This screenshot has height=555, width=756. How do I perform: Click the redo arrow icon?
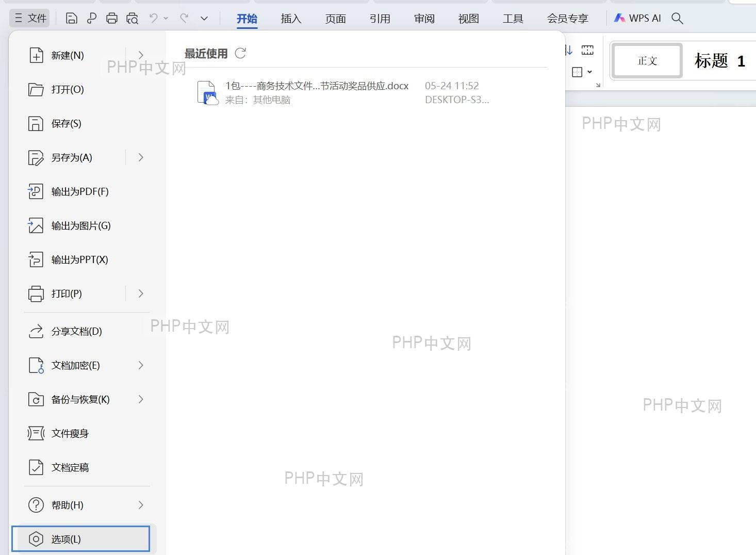click(184, 18)
